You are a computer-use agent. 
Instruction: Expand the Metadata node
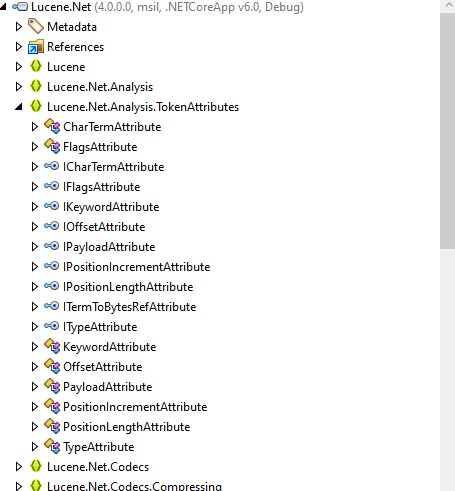click(19, 27)
